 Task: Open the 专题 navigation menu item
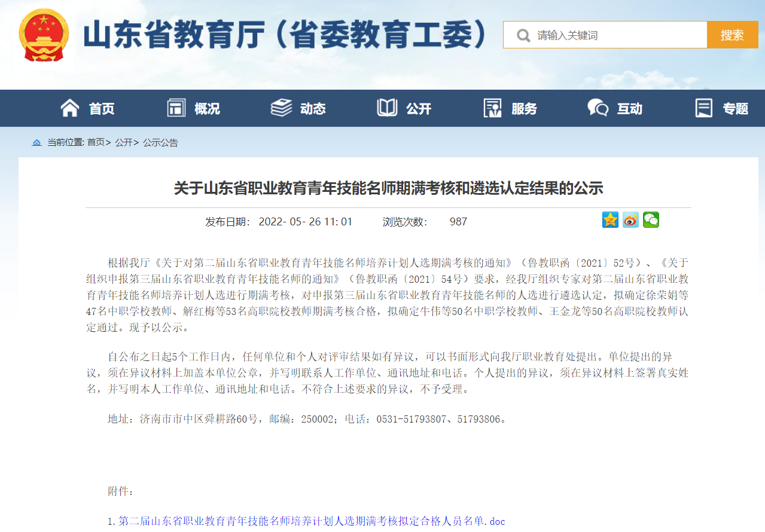(x=735, y=109)
